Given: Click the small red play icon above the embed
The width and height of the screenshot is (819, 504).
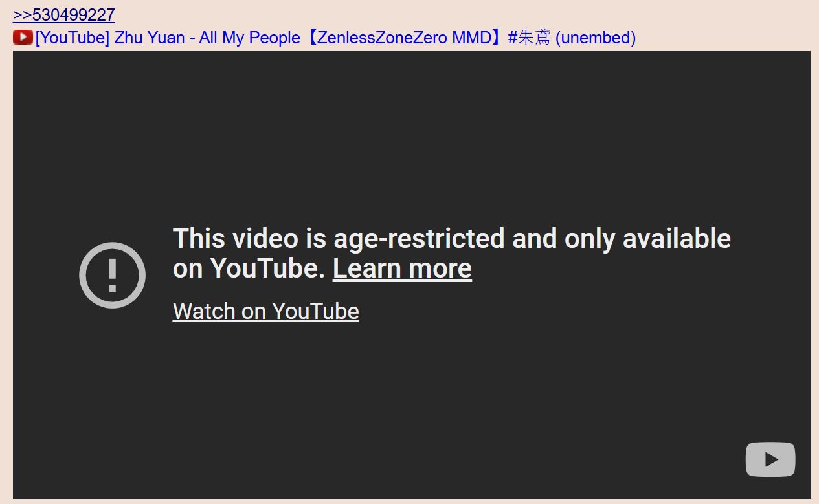Looking at the screenshot, I should 23,38.
